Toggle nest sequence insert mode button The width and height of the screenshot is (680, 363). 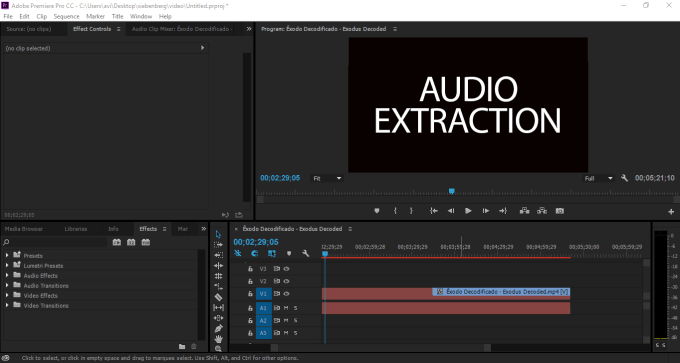(x=238, y=253)
